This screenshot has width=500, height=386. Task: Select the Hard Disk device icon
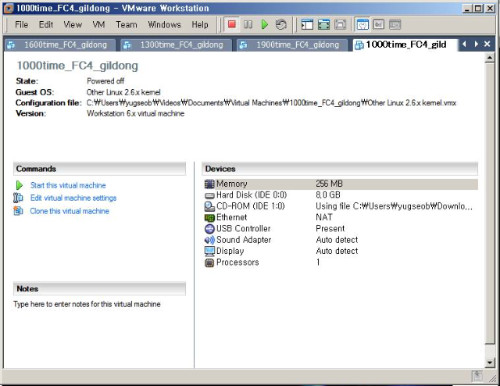pyautogui.click(x=209, y=196)
